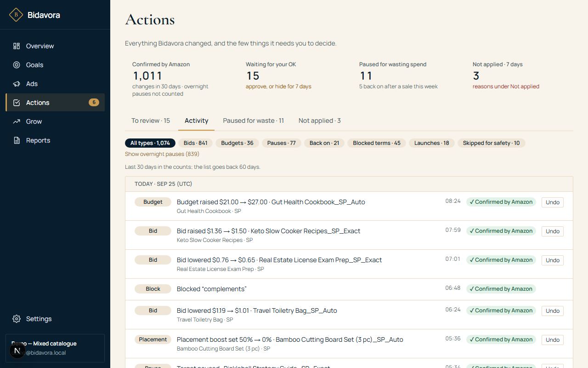The image size is (588, 368).
Task: Switch to the To review tab
Action: coord(151,121)
